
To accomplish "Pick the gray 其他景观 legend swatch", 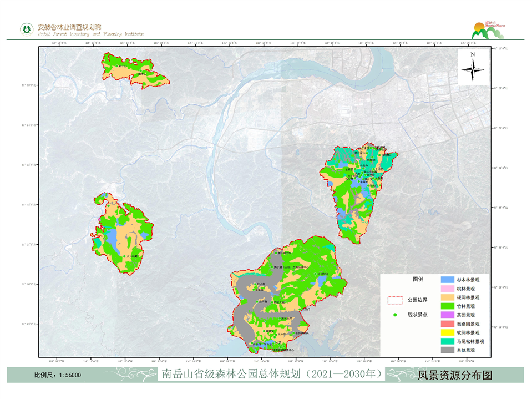I will click(x=447, y=350).
